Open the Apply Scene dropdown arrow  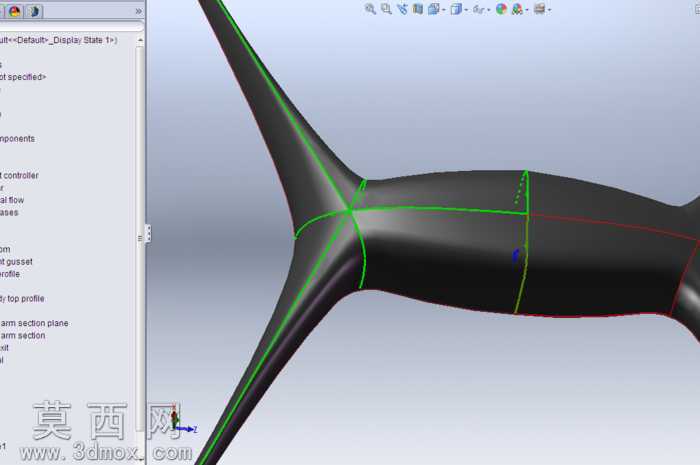click(527, 10)
